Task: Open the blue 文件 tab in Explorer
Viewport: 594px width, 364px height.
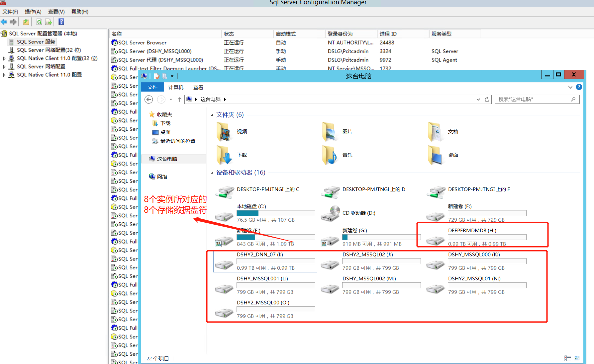Action: point(152,87)
